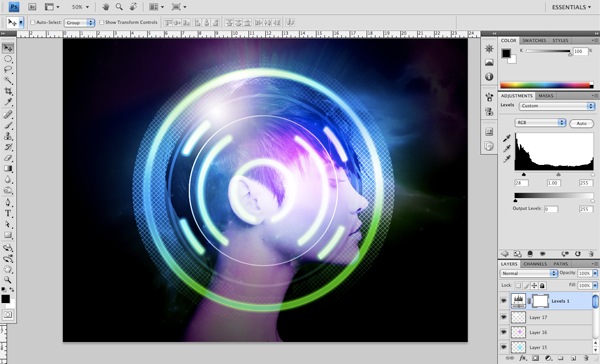Switch to the Paths tab
600x364 pixels.
pyautogui.click(x=560, y=264)
